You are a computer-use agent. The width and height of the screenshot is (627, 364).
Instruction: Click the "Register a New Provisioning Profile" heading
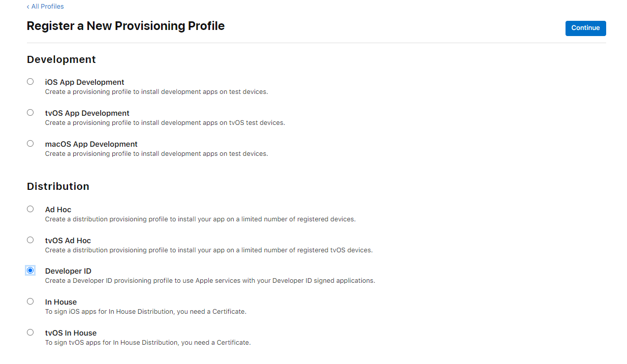(x=126, y=26)
